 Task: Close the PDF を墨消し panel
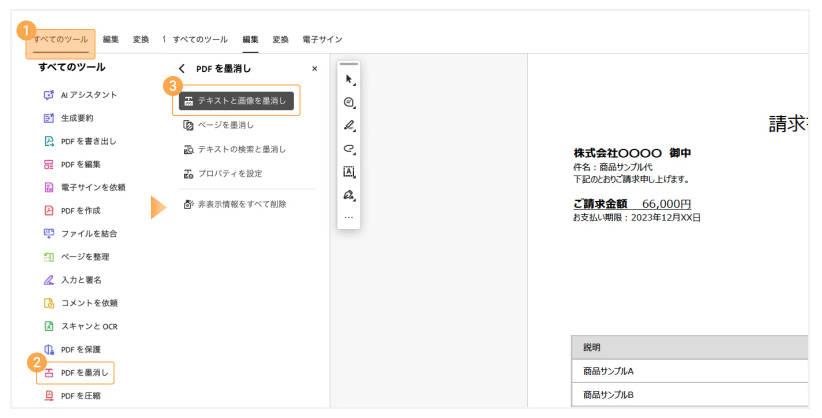(315, 69)
